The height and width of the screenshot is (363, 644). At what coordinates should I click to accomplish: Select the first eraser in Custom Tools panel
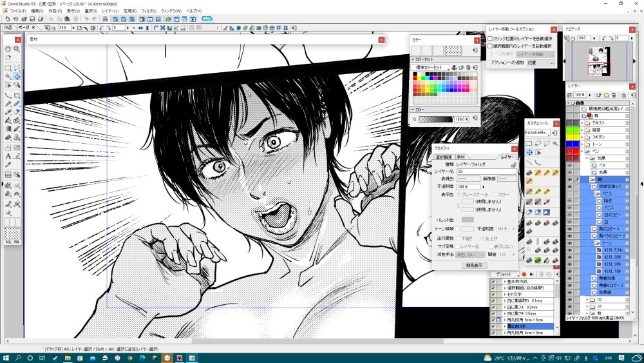click(529, 212)
